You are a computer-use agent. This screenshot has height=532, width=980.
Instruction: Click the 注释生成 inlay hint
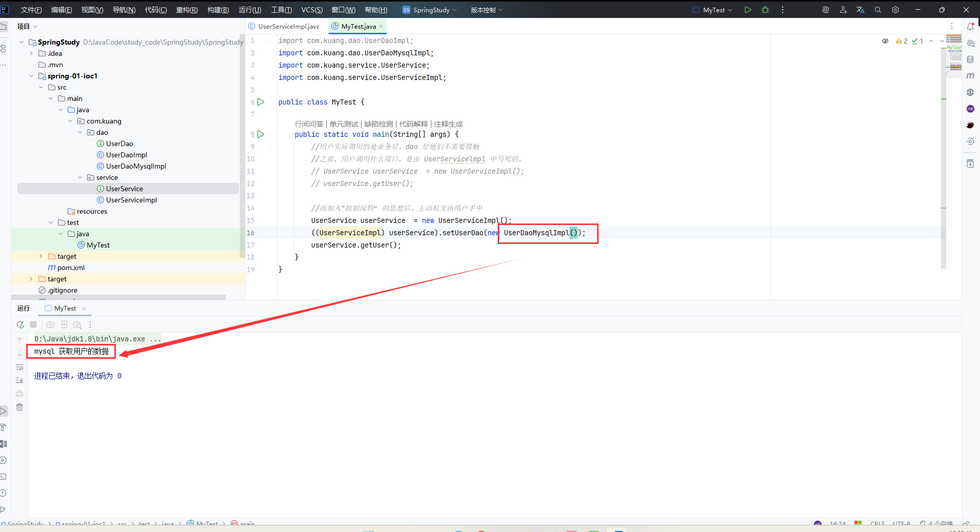coord(448,124)
